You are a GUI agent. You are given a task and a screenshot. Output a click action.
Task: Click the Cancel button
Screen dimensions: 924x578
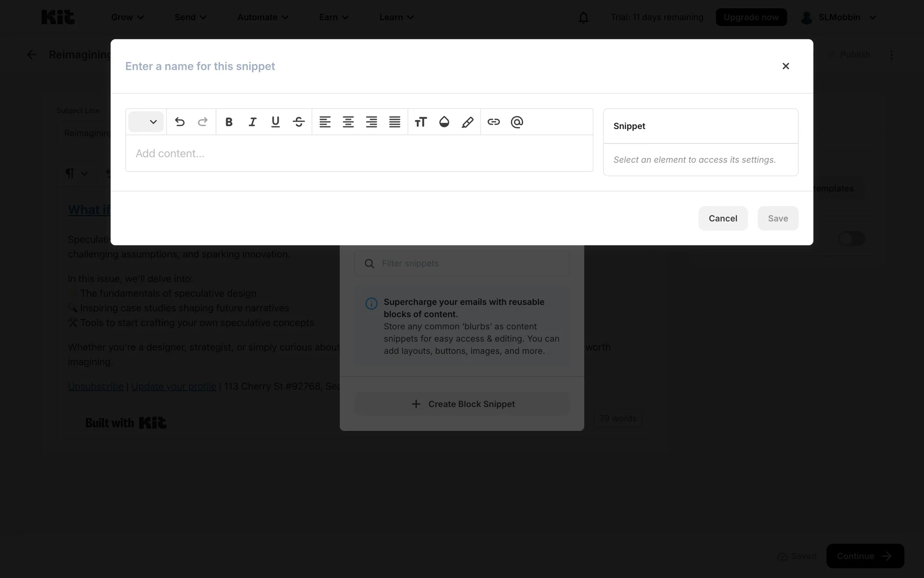point(722,218)
